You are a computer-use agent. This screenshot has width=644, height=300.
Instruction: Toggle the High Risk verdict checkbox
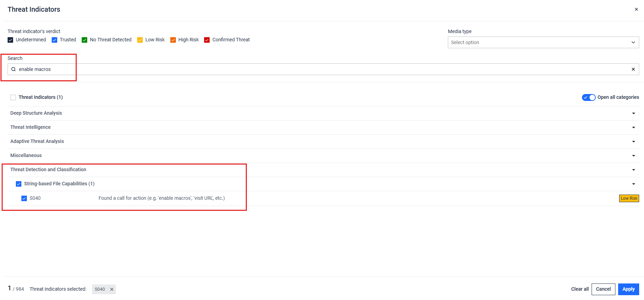[173, 40]
